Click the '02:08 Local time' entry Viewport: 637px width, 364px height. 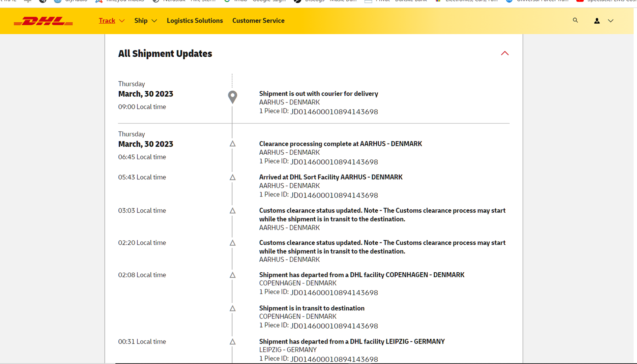[142, 275]
